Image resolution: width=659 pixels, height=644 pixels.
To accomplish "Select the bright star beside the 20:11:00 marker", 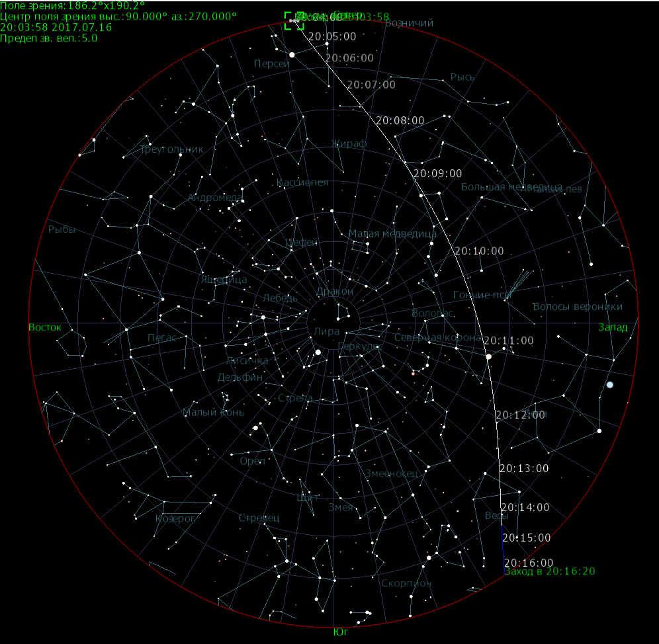I will point(489,356).
